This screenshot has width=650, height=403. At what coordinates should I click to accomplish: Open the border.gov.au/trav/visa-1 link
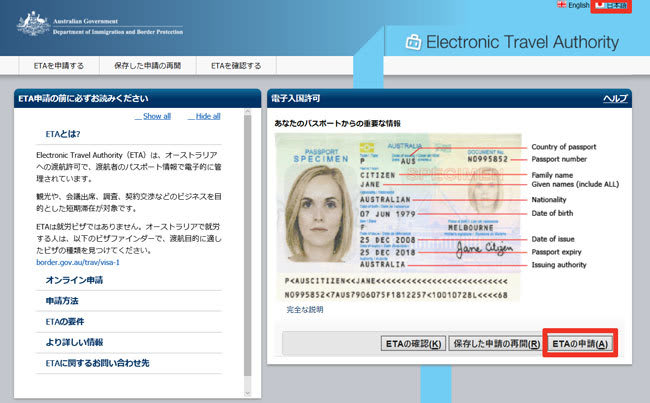tap(78, 262)
